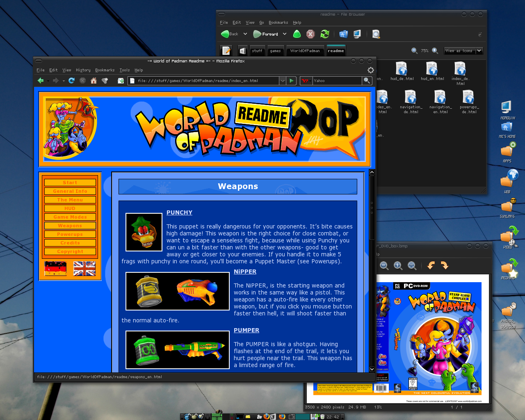Open Firefox home page icon
The width and height of the screenshot is (525, 420).
tap(94, 81)
